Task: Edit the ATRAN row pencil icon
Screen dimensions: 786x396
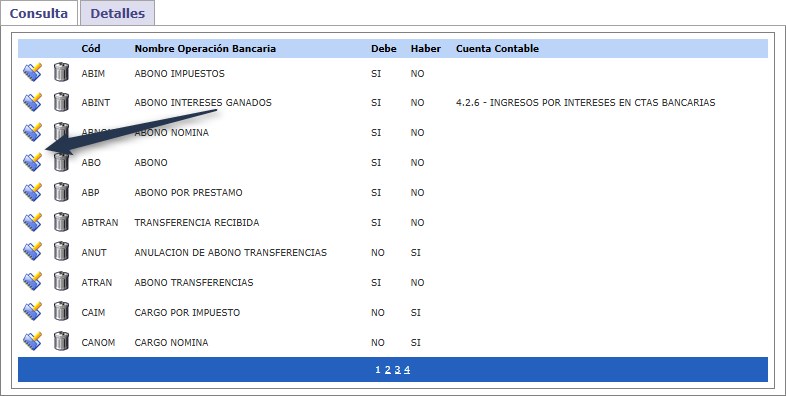Action: (32, 282)
